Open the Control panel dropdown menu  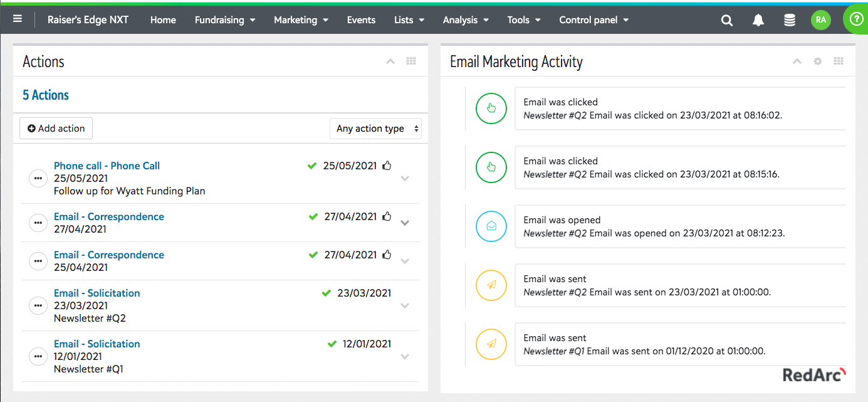click(594, 20)
